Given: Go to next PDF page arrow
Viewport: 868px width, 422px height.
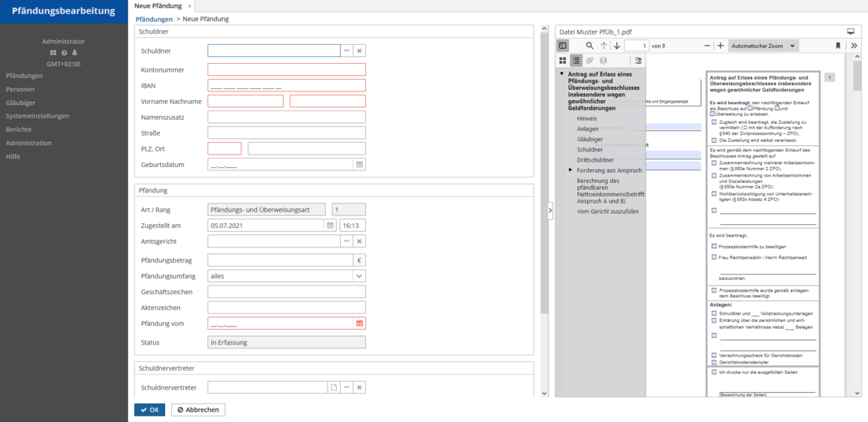Looking at the screenshot, I should pyautogui.click(x=617, y=46).
